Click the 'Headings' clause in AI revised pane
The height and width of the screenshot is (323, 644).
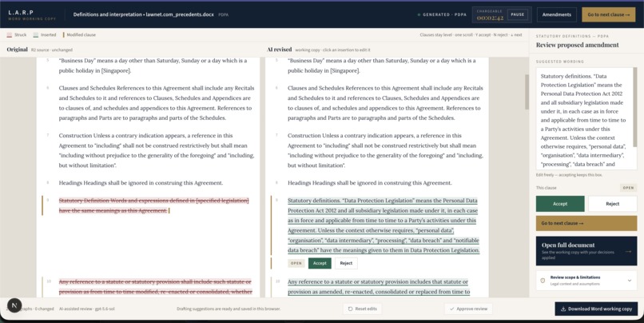point(370,183)
